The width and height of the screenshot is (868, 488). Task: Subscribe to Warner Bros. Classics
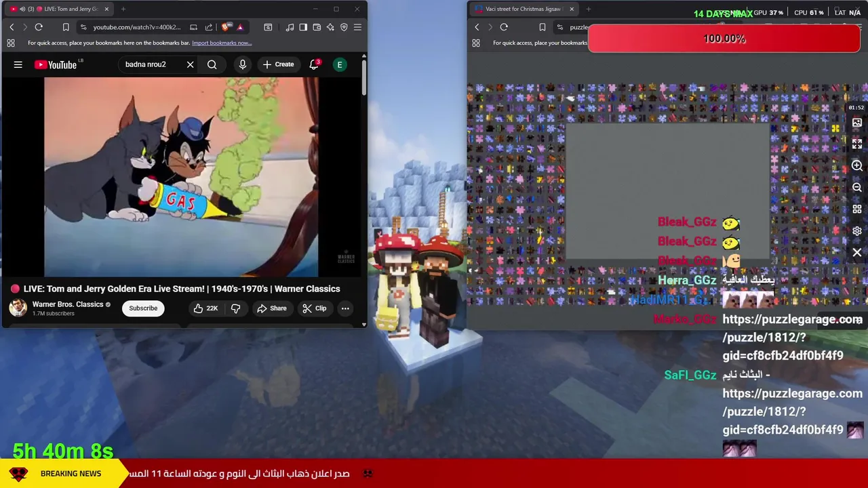143,308
